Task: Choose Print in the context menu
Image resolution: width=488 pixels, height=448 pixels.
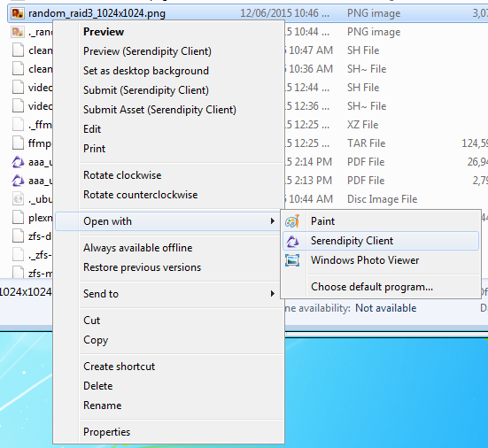Action: pyautogui.click(x=94, y=149)
